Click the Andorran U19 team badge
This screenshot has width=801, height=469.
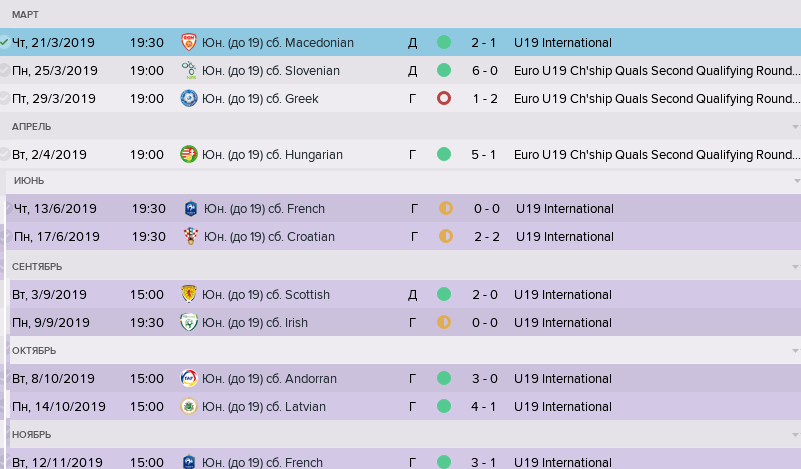tap(188, 379)
